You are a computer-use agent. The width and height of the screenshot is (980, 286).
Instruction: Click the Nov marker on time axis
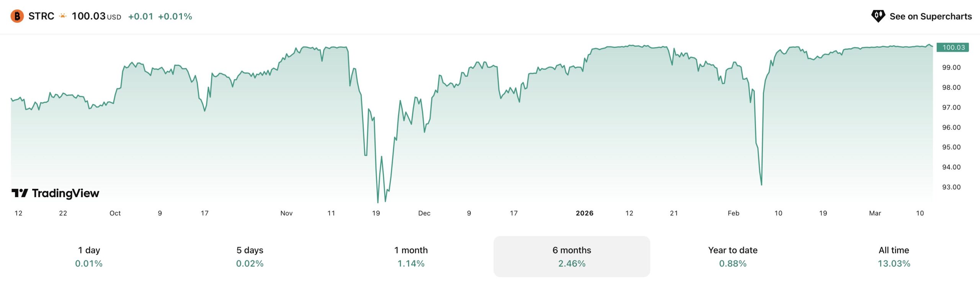(x=286, y=213)
